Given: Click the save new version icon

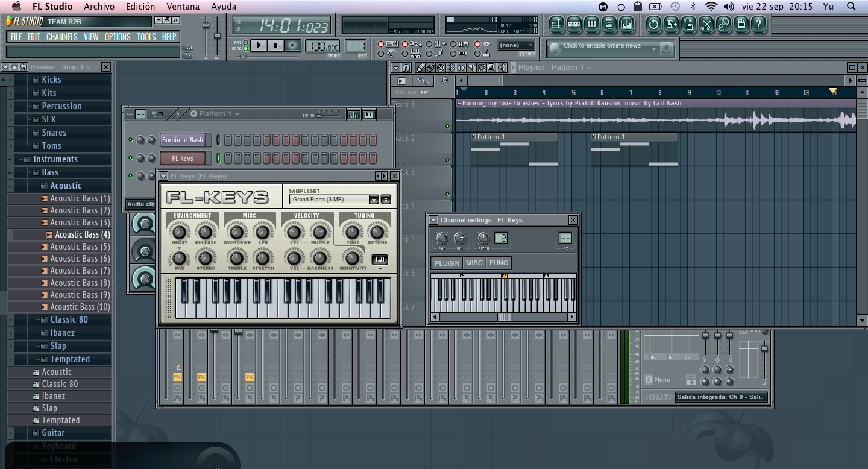Looking at the screenshot, I should tap(671, 24).
